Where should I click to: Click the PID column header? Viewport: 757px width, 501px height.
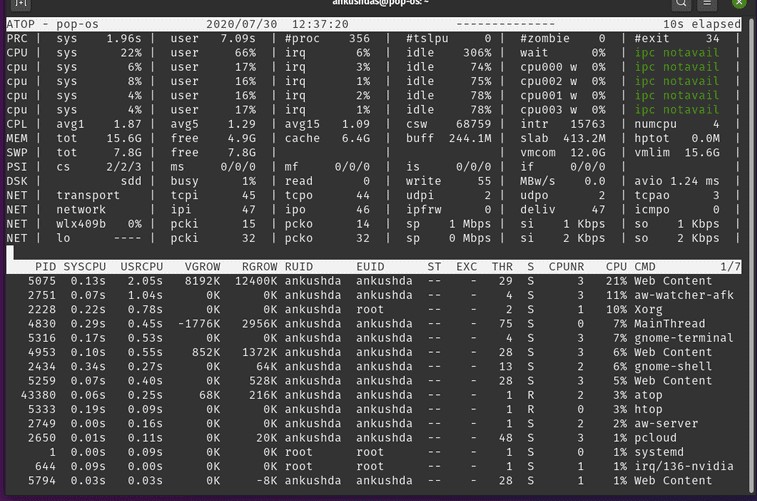[x=45, y=267]
